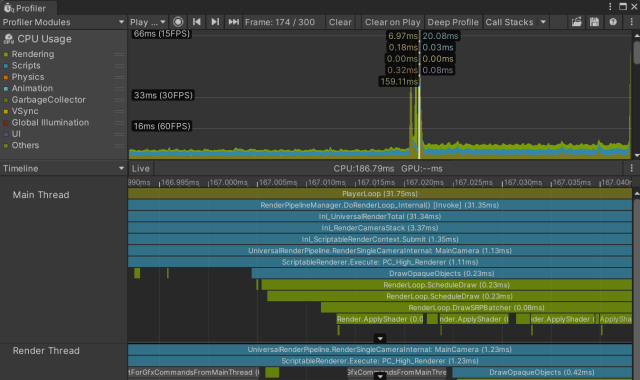The height and width of the screenshot is (380, 640).
Task: Click the VSync reorder handle
Action: pyautogui.click(x=119, y=111)
